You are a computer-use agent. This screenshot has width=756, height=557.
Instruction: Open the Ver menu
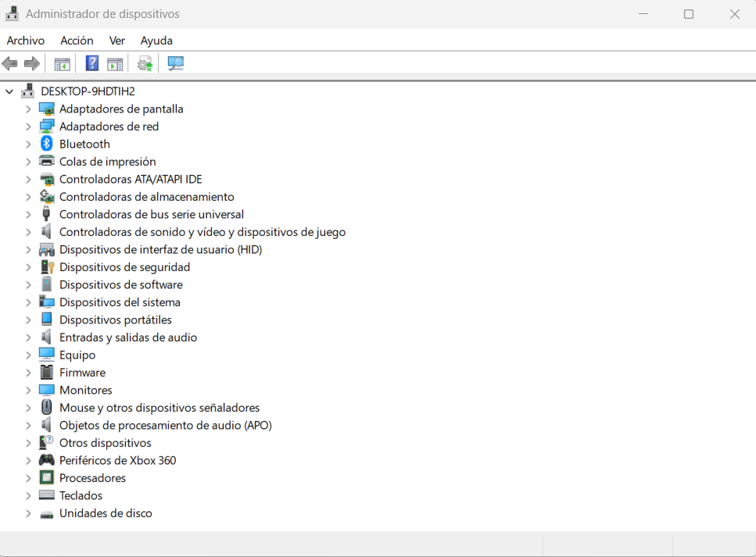(117, 41)
